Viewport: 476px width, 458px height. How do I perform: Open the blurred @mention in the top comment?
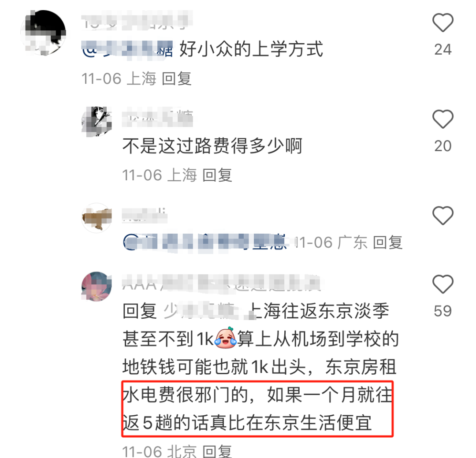click(127, 49)
